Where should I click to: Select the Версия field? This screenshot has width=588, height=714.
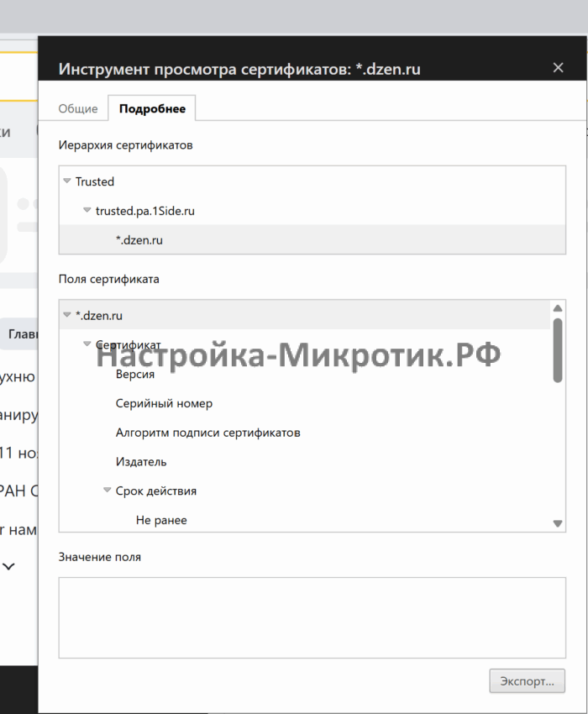(x=134, y=375)
